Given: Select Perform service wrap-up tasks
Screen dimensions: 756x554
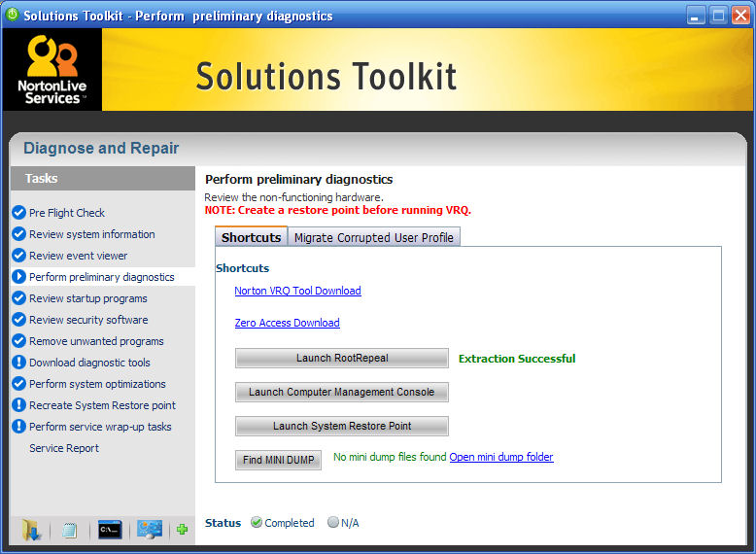Looking at the screenshot, I should click(100, 427).
